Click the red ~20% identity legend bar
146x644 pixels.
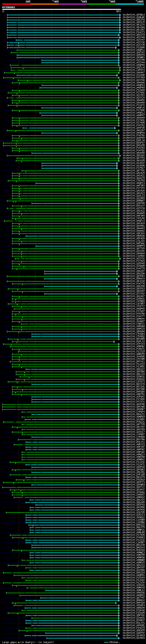click(16, 4)
